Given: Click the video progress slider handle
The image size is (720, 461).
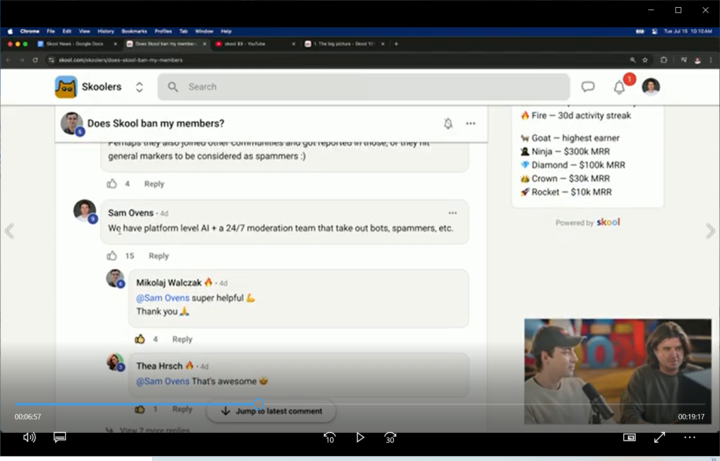Looking at the screenshot, I should (x=259, y=404).
